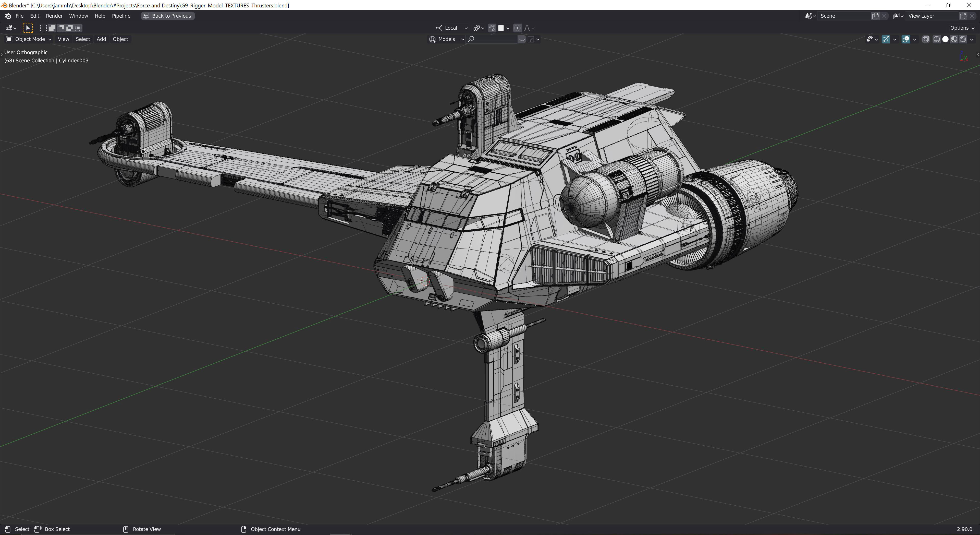This screenshot has width=980, height=535.
Task: Open the transform pivot point dropdown
Action: [x=479, y=28]
